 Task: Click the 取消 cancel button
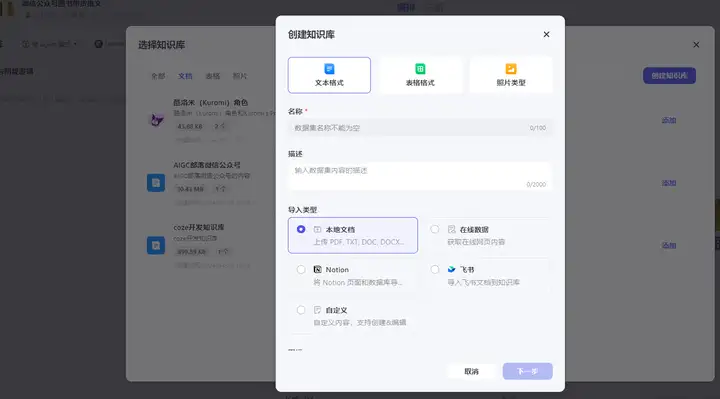point(472,371)
